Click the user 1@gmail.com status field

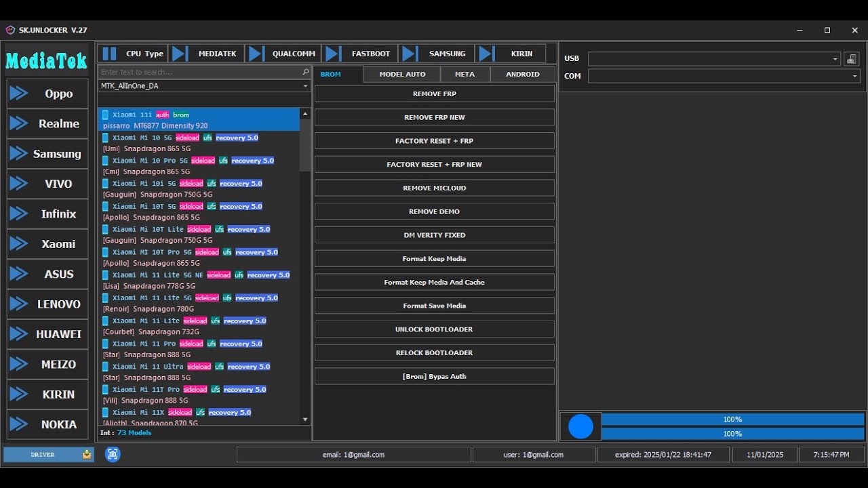point(534,455)
